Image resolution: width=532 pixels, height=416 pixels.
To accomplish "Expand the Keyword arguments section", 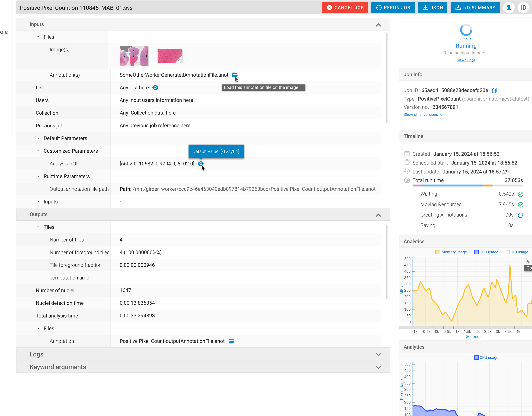I will click(x=378, y=367).
